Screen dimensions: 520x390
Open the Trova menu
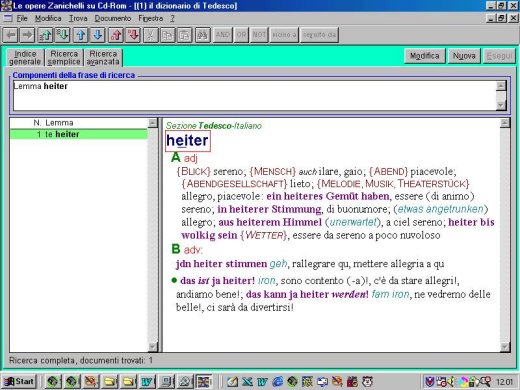tap(78, 18)
